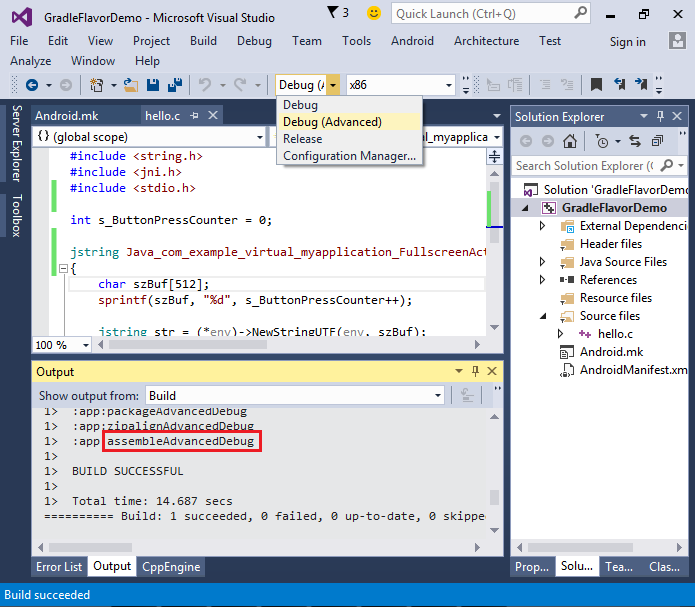This screenshot has width=695, height=607.
Task: Click the notifications flag icon
Action: pos(332,12)
